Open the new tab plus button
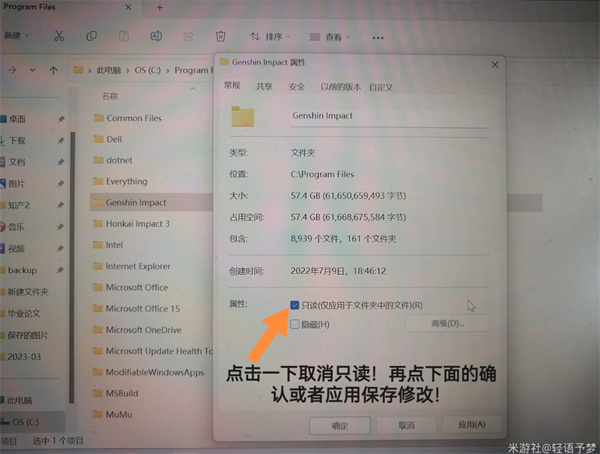Screen dimensions: 600x454 tap(160, 8)
